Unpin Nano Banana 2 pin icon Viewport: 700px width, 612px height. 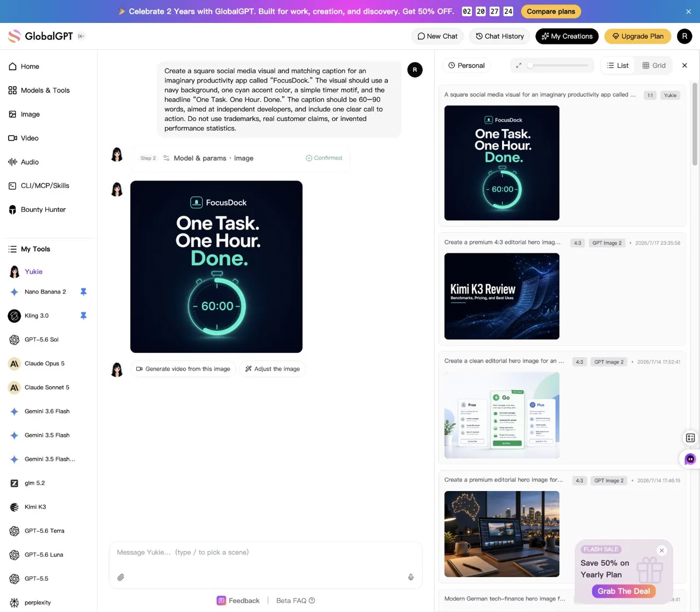(83, 292)
